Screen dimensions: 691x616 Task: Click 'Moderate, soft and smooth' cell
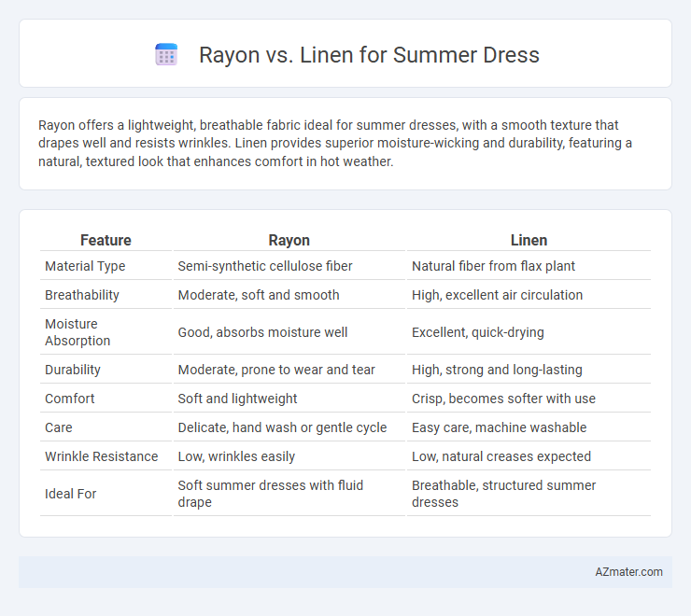click(259, 295)
